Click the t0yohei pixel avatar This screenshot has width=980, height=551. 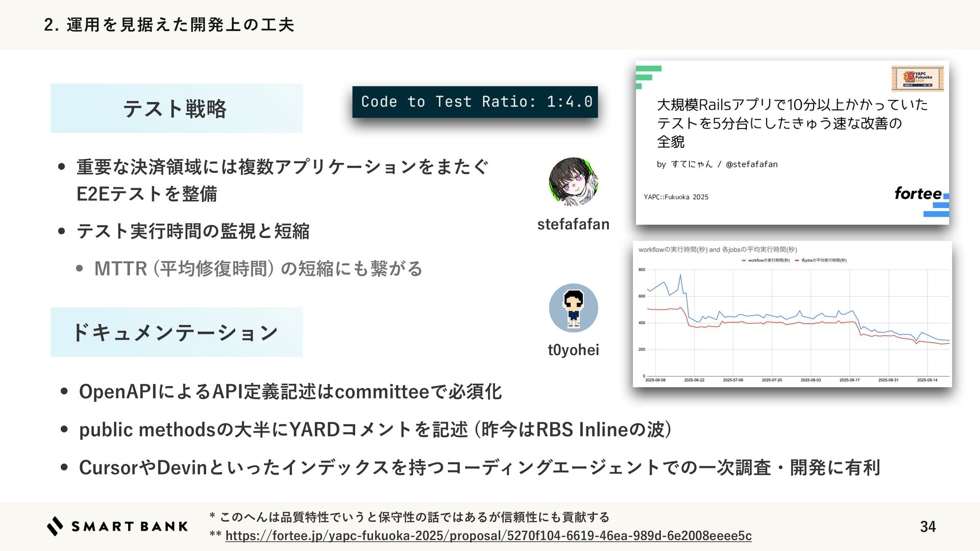(573, 308)
